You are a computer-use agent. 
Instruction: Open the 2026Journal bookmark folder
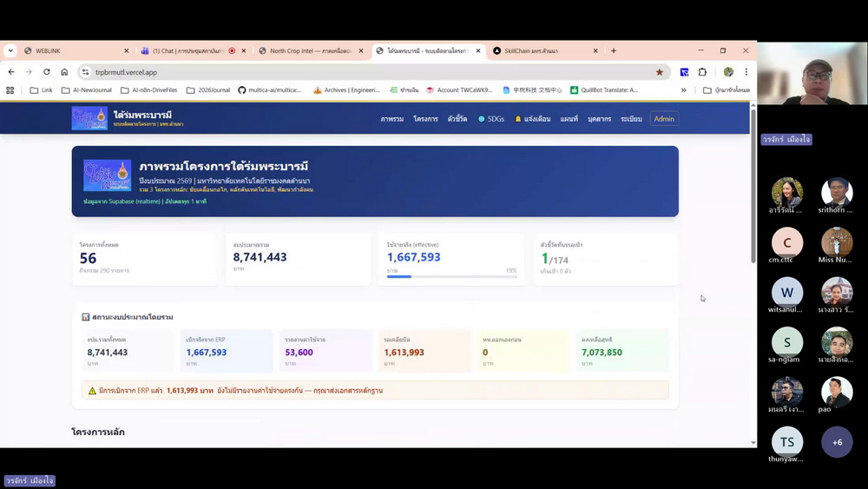coord(208,89)
